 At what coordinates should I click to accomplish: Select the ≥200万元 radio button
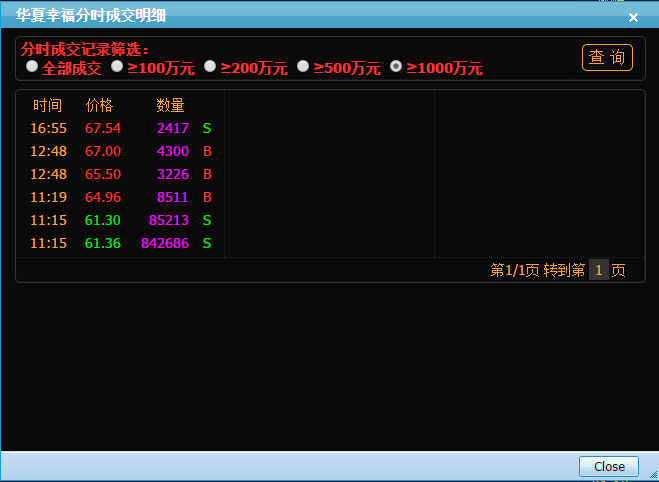coord(210,67)
